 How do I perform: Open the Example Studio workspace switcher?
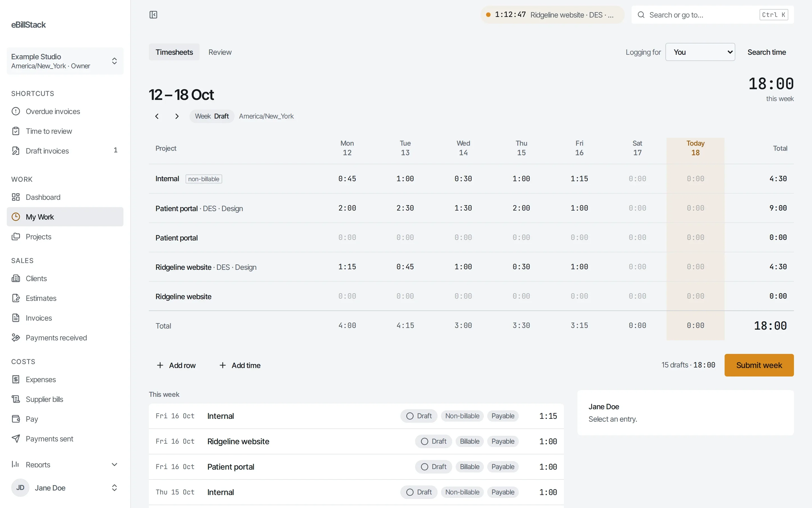click(65, 61)
